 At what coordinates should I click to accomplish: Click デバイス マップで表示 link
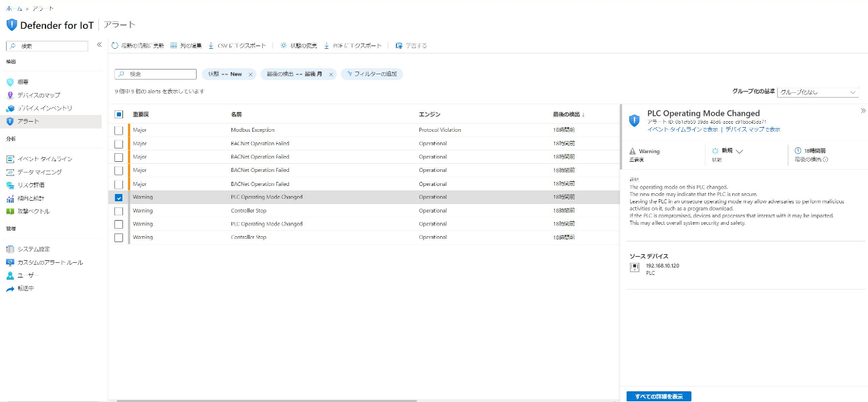(752, 129)
